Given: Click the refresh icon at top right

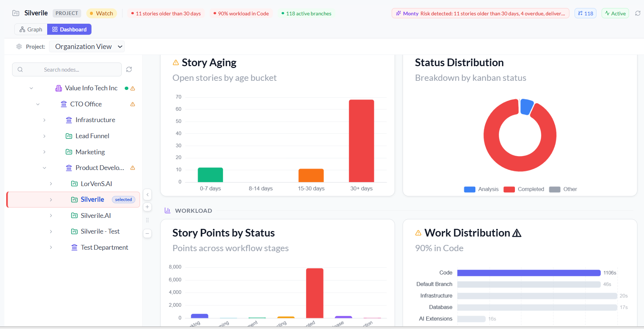Looking at the screenshot, I should (637, 13).
